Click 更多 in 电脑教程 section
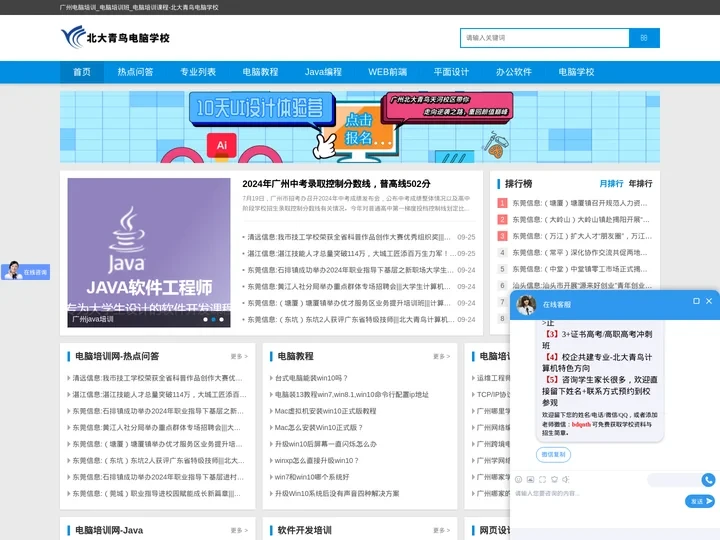The width and height of the screenshot is (720, 540). coord(442,356)
